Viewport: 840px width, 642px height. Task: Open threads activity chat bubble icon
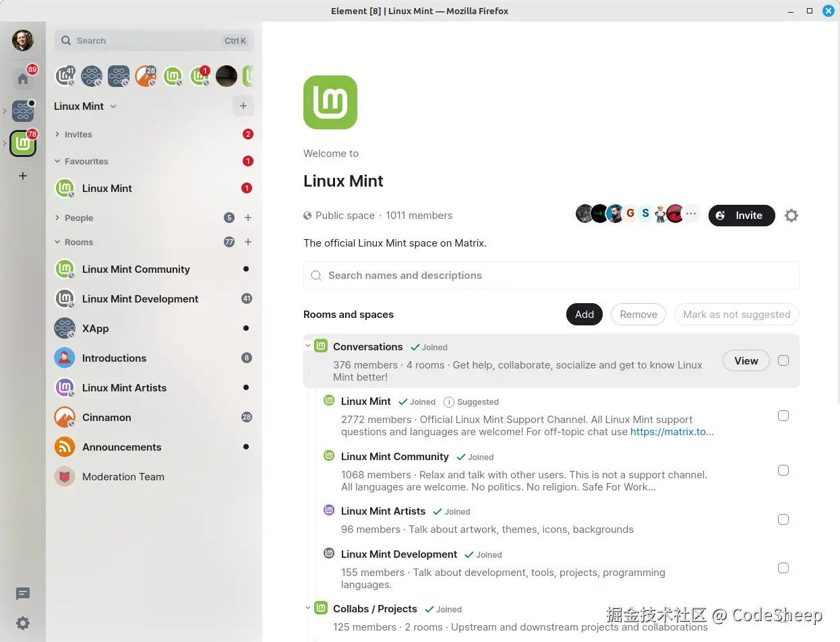pos(23,593)
